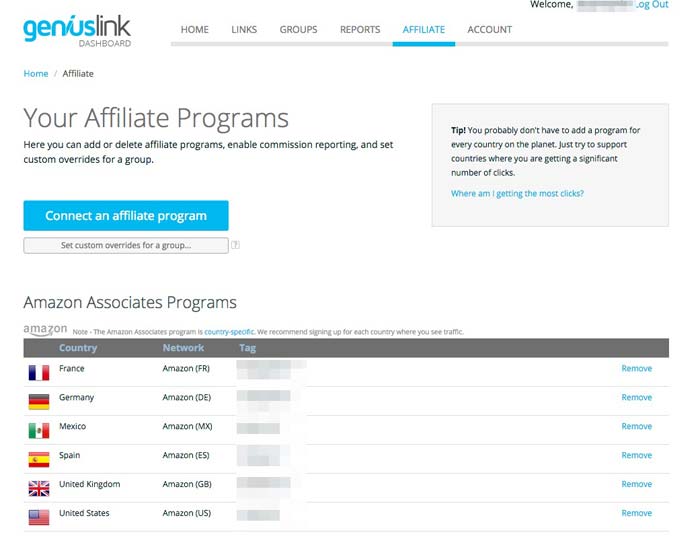Image resolution: width=700 pixels, height=553 pixels.
Task: Click the Mexico flag icon
Action: pos(39,431)
